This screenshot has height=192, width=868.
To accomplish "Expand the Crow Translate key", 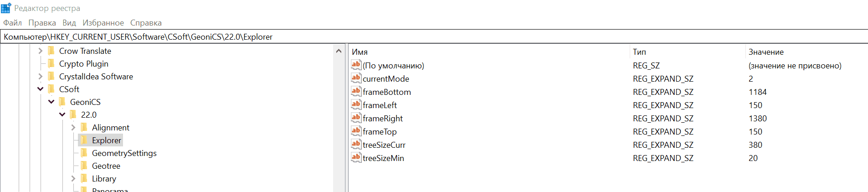I will click(x=41, y=51).
